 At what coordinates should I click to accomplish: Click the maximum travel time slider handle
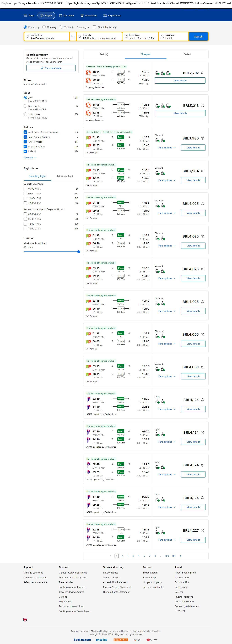point(78,252)
